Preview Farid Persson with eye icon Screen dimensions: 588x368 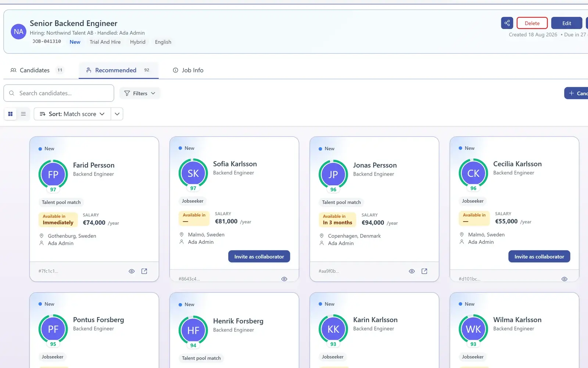(132, 271)
